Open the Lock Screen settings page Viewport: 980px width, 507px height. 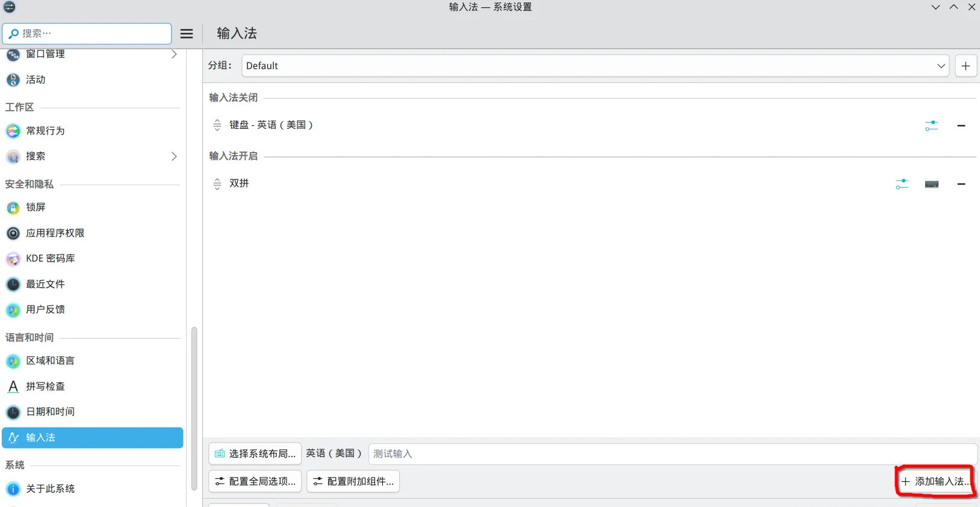click(36, 207)
